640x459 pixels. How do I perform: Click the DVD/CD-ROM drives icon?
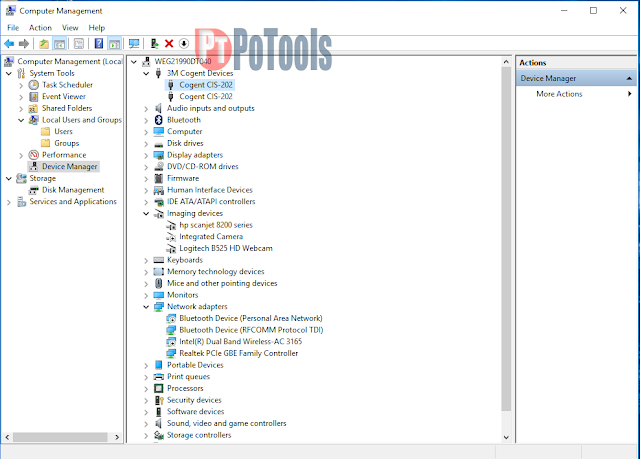(159, 166)
